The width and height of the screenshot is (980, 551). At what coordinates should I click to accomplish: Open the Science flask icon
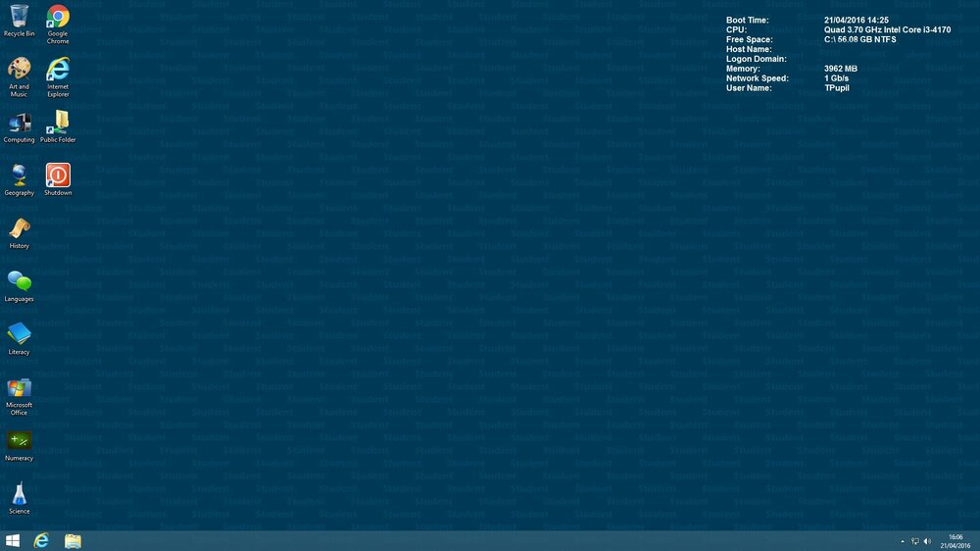pos(19,498)
